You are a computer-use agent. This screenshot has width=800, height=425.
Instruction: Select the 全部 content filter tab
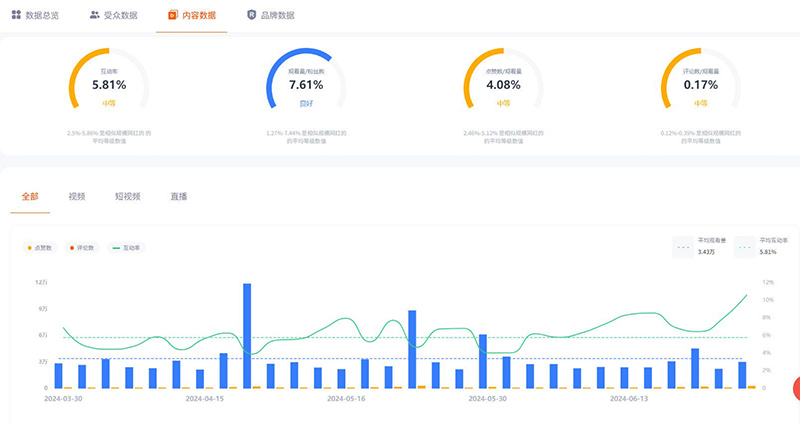tap(29, 196)
